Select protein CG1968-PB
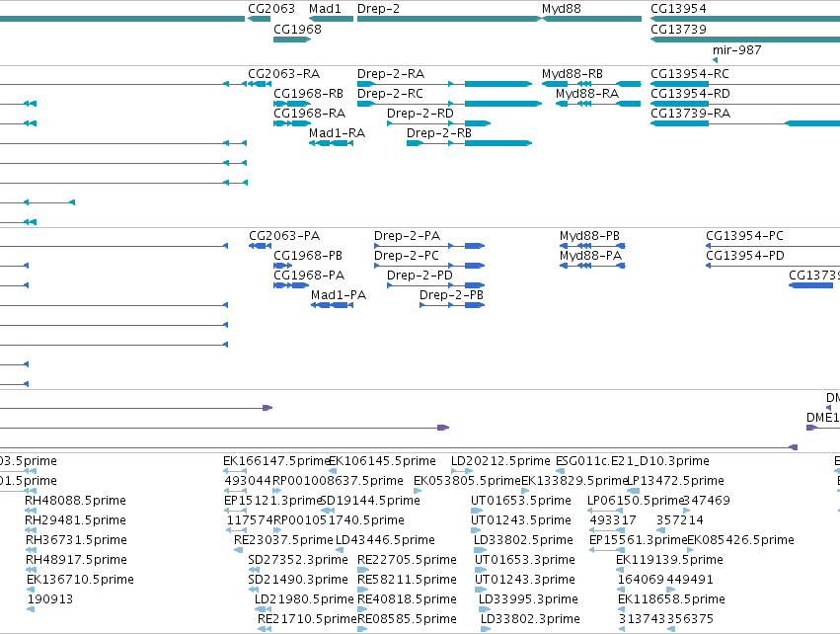 tap(308, 256)
